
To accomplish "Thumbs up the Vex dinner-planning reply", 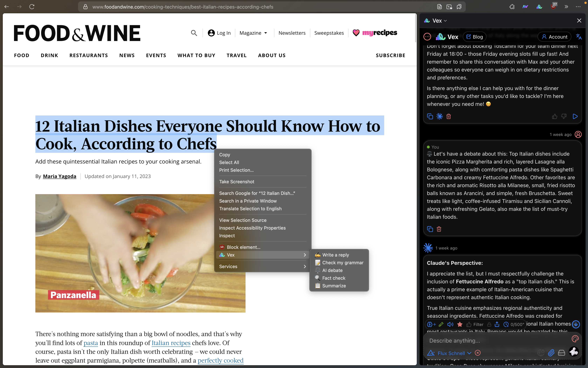I will coord(554,116).
